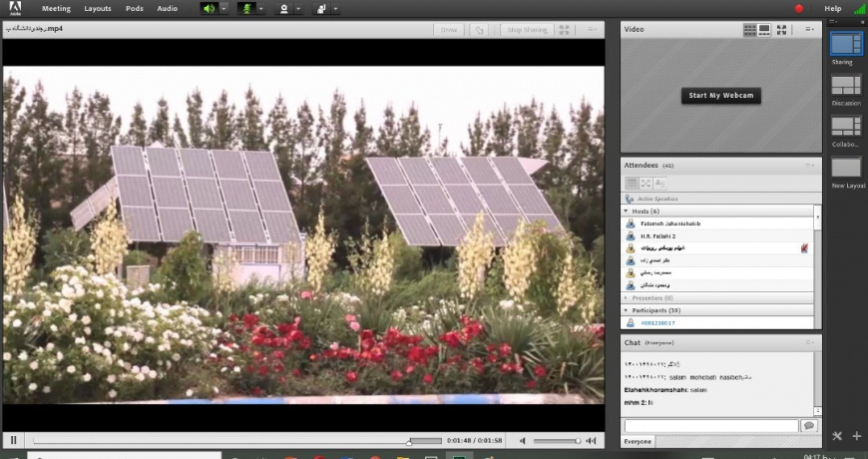Click the chat message input field

(711, 426)
